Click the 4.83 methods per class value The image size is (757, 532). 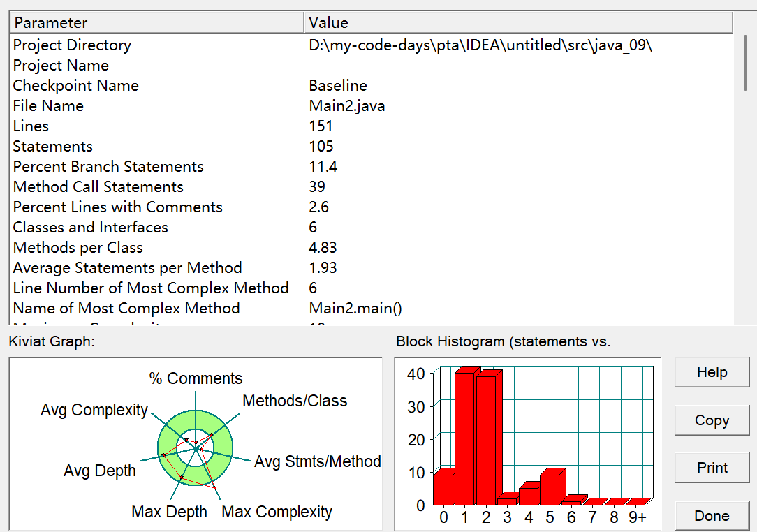pyautogui.click(x=323, y=248)
